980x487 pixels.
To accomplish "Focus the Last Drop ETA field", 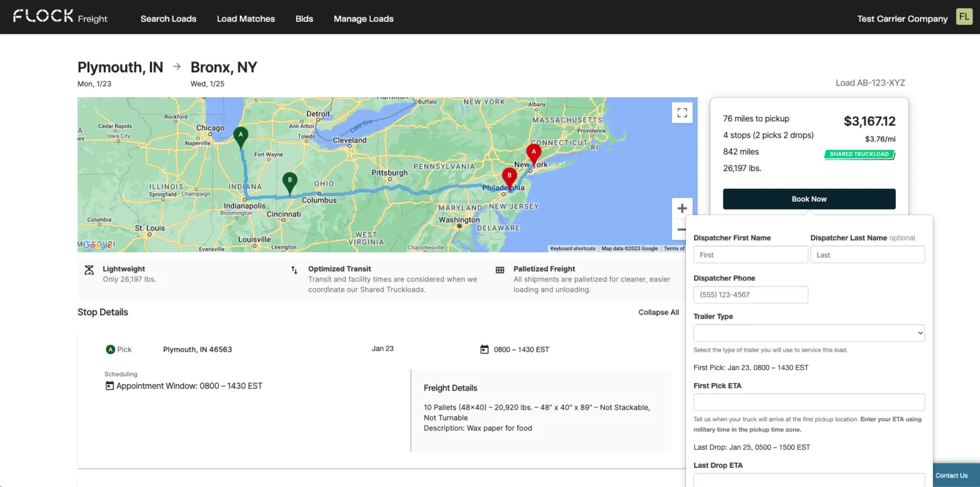I will pyautogui.click(x=809, y=480).
